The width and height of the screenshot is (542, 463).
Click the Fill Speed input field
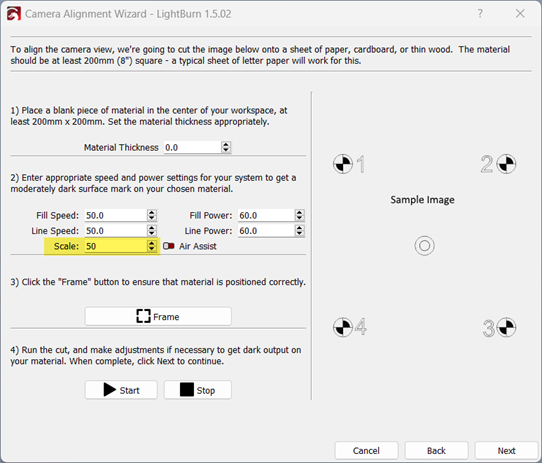coord(116,215)
